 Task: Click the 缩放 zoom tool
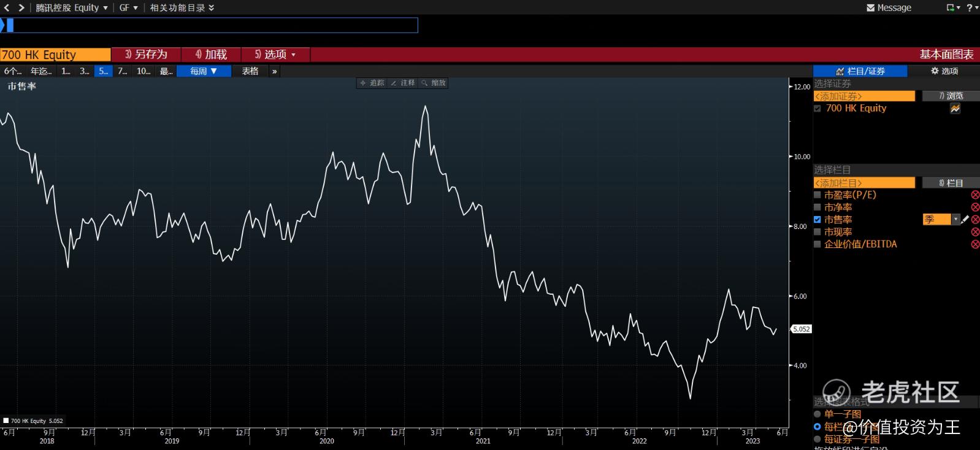tap(433, 83)
